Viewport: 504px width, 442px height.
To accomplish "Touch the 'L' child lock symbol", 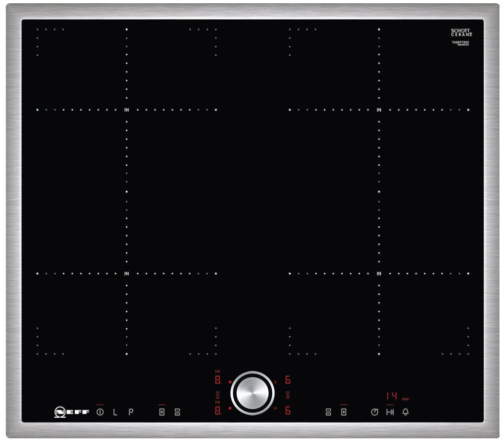I will pos(115,412).
